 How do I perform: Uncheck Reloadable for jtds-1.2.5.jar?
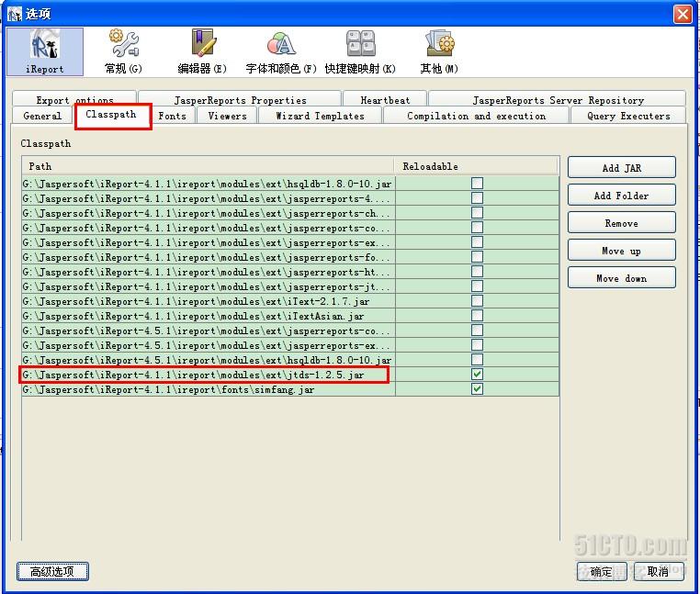tap(478, 375)
